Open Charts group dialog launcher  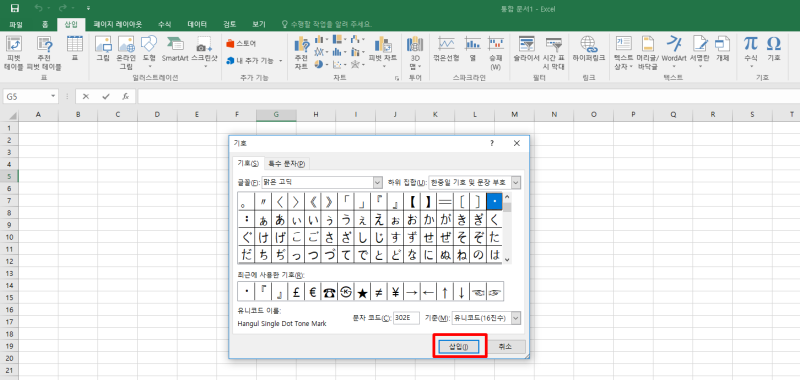(x=397, y=78)
